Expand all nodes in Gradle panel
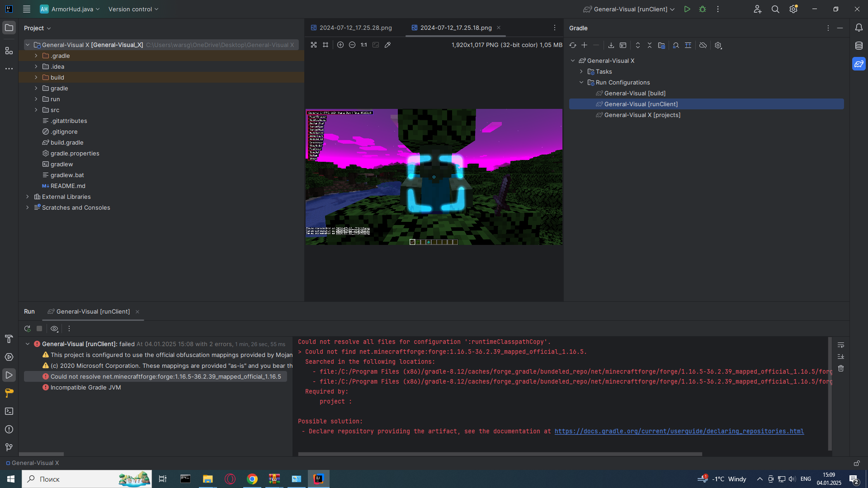868x488 pixels. 638,45
